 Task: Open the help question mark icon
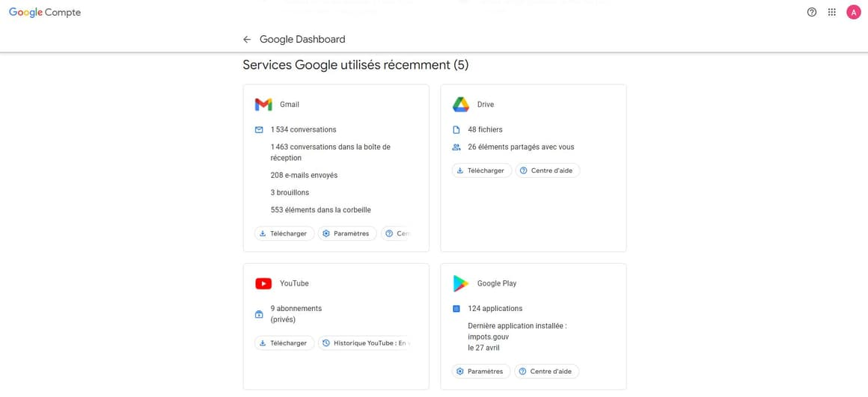tap(812, 12)
